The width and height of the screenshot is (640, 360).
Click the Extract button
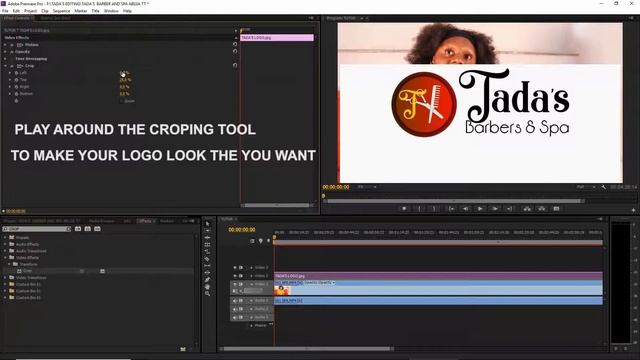coord(542,209)
